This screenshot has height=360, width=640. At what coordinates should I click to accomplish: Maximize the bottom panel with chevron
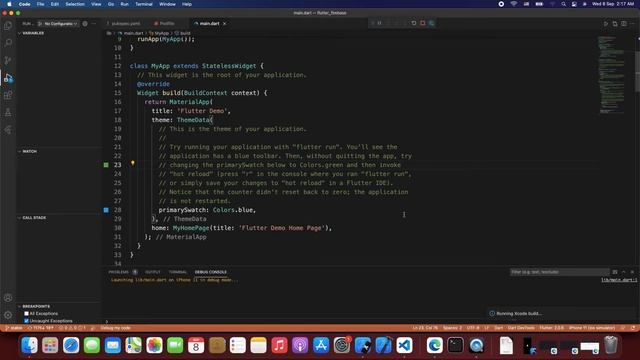pos(624,272)
